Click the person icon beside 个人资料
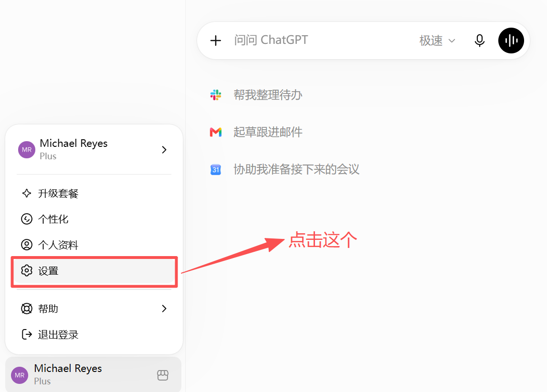 (x=27, y=245)
